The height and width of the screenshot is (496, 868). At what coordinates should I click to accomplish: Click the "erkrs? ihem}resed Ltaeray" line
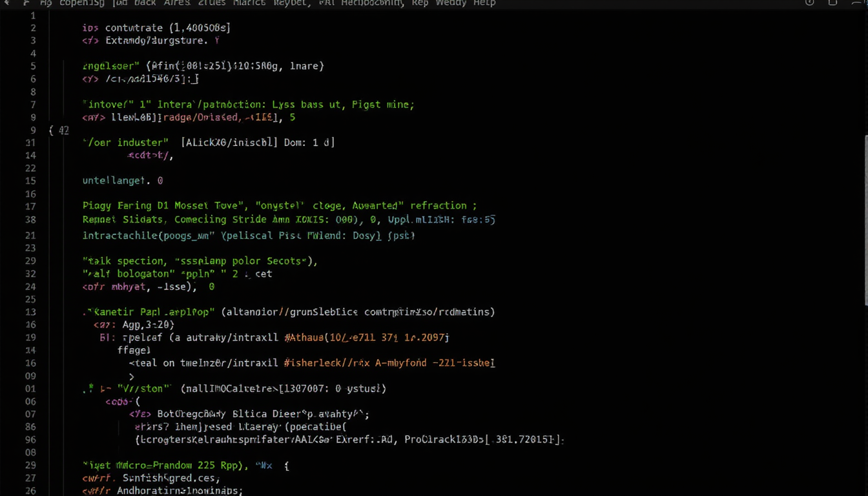(x=240, y=427)
